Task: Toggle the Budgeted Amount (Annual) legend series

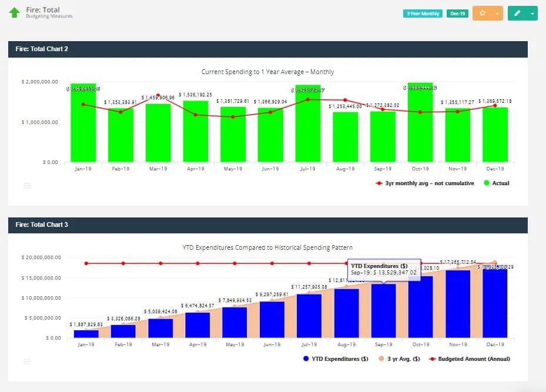Action: tap(470, 359)
